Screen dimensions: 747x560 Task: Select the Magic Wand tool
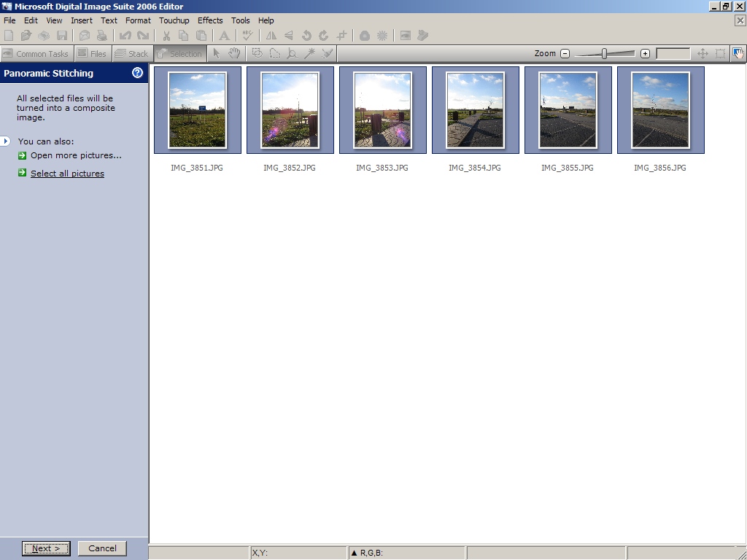pyautogui.click(x=309, y=53)
